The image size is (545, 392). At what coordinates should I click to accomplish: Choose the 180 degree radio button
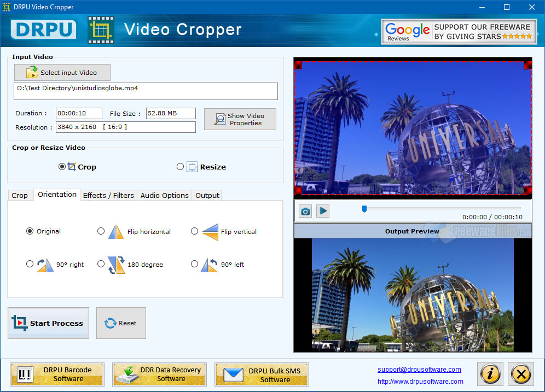point(101,264)
